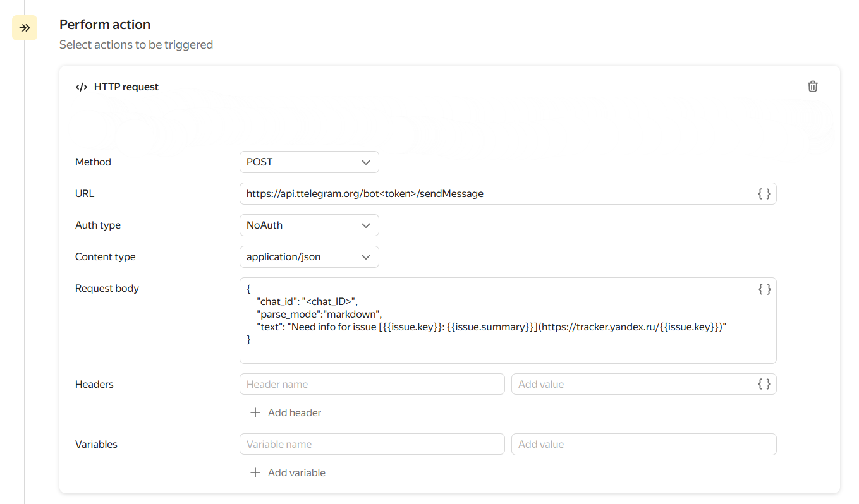Click the plus icon beside Add header

(255, 412)
